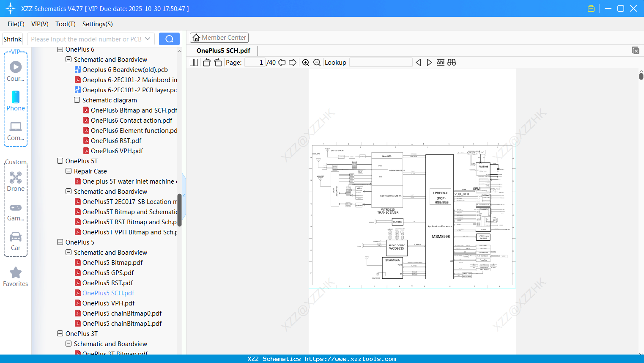Click the blue search button
The height and width of the screenshot is (363, 644).
169,39
